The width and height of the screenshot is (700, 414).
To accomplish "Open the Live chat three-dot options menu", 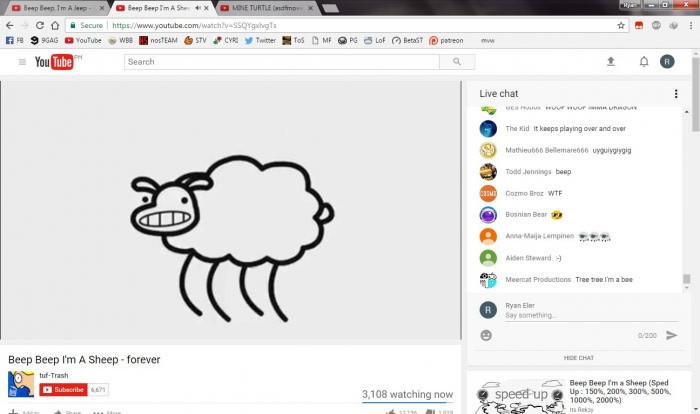I will click(x=676, y=94).
